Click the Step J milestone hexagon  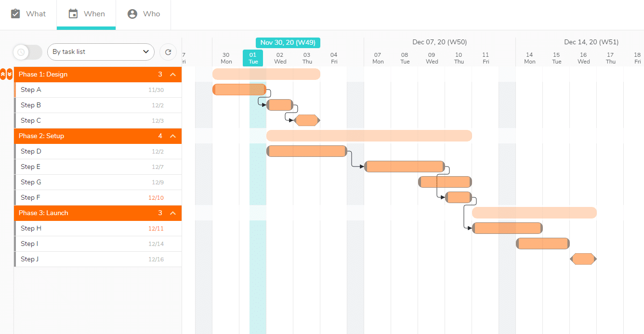[x=583, y=259]
